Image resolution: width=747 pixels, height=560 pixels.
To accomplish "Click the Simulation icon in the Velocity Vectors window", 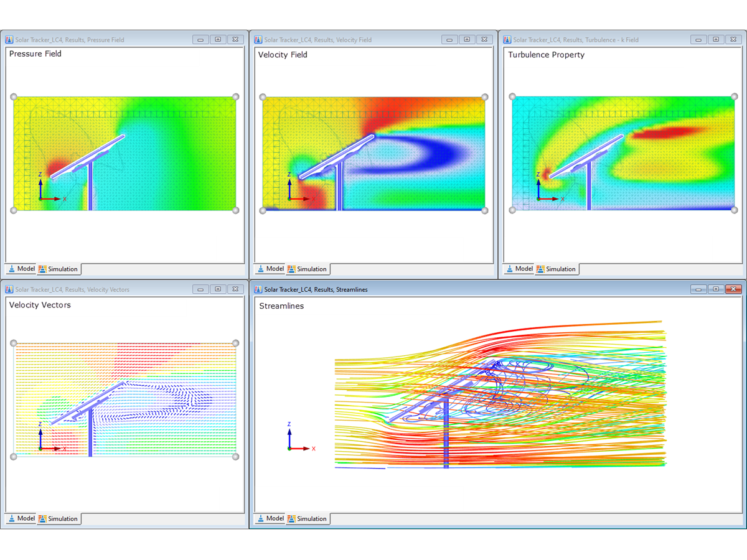I will [x=42, y=518].
